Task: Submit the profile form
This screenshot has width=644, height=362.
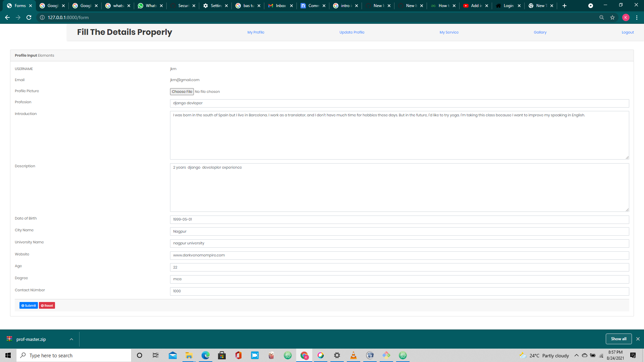Action: click(x=29, y=305)
